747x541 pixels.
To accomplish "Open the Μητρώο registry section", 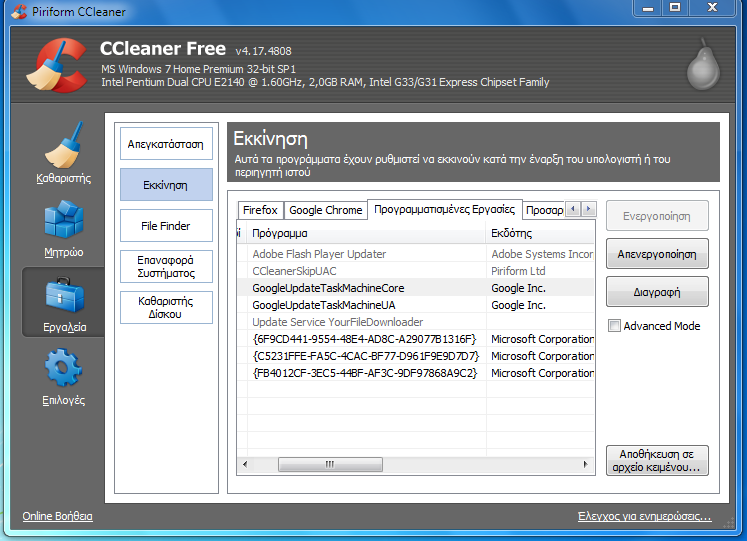I will 64,229.
